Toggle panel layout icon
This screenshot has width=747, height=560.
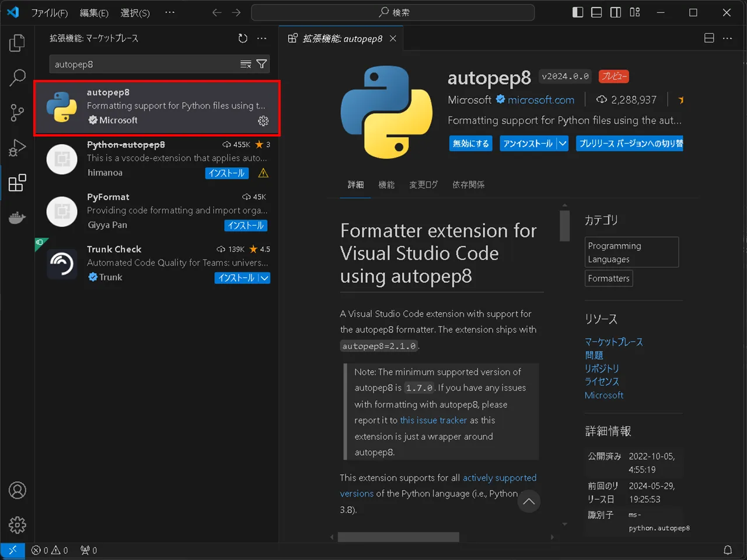pos(596,12)
